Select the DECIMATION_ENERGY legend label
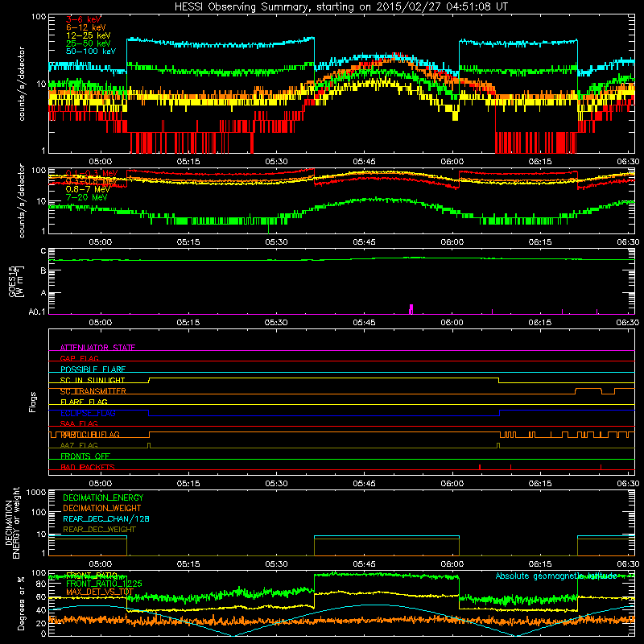This screenshot has width=644, height=644. pyautogui.click(x=103, y=497)
